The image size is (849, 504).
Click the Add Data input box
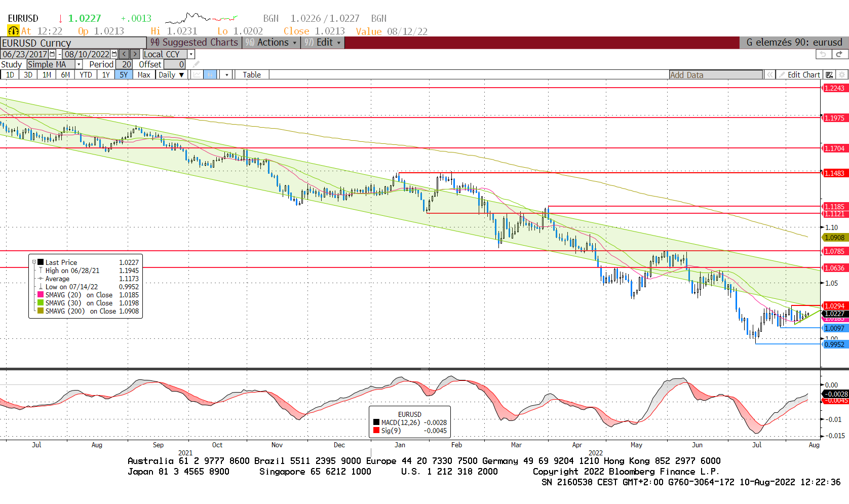coord(716,75)
